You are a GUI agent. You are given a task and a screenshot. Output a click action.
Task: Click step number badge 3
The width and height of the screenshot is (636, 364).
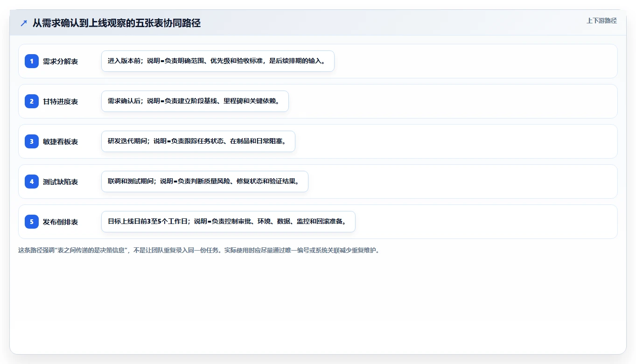click(x=32, y=141)
